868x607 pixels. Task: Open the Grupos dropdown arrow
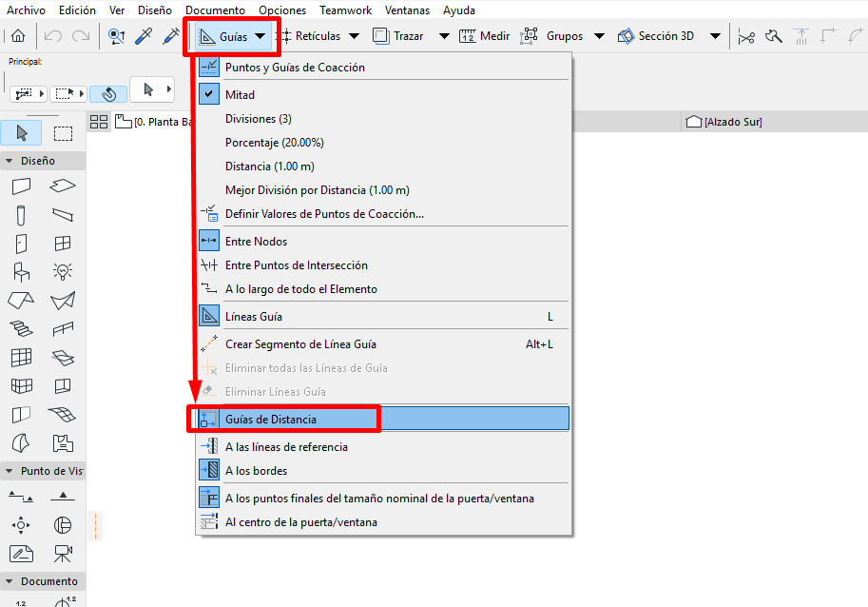tap(599, 36)
